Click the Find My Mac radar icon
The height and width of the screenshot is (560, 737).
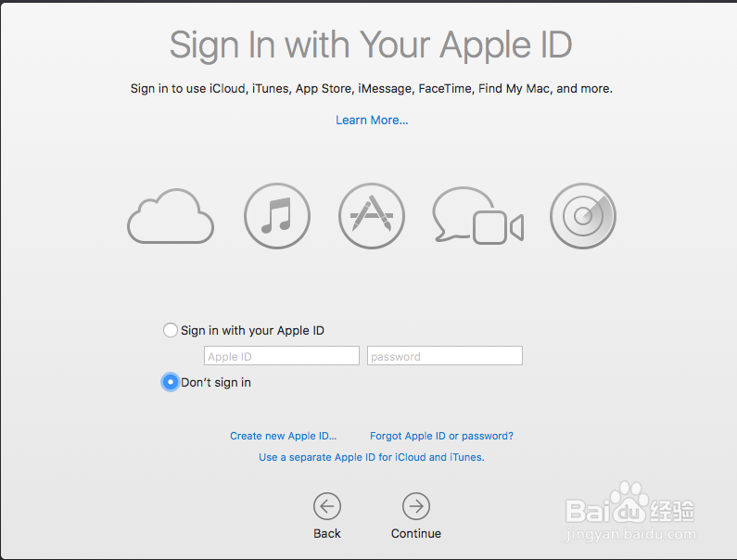[583, 216]
